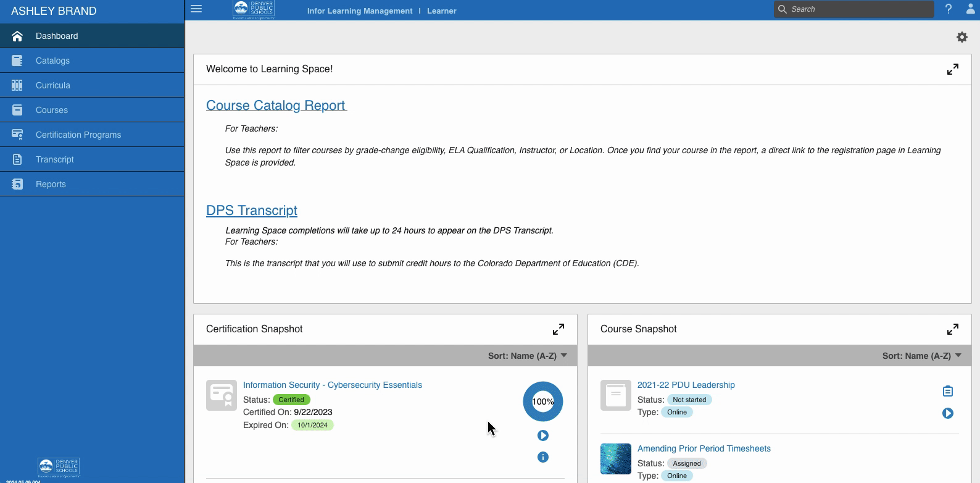
Task: Open the DPS Transcript link
Action: [x=252, y=211]
